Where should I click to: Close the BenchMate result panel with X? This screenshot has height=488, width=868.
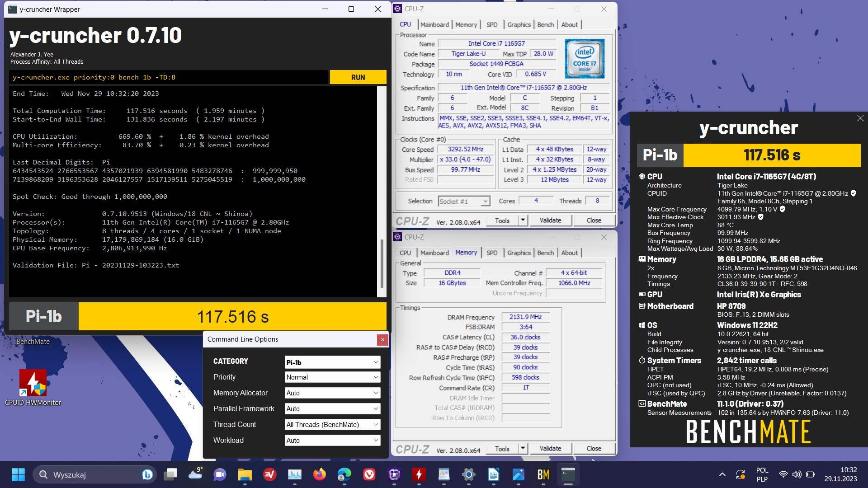pyautogui.click(x=860, y=118)
